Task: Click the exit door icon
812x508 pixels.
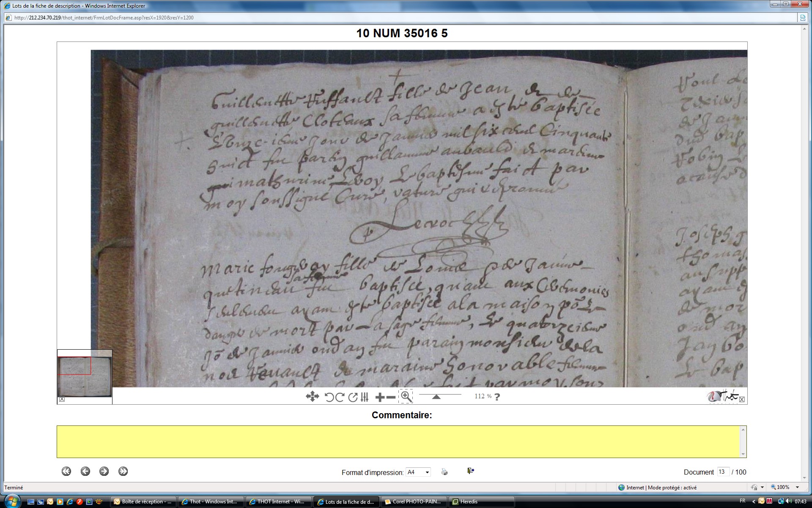Action: (470, 471)
